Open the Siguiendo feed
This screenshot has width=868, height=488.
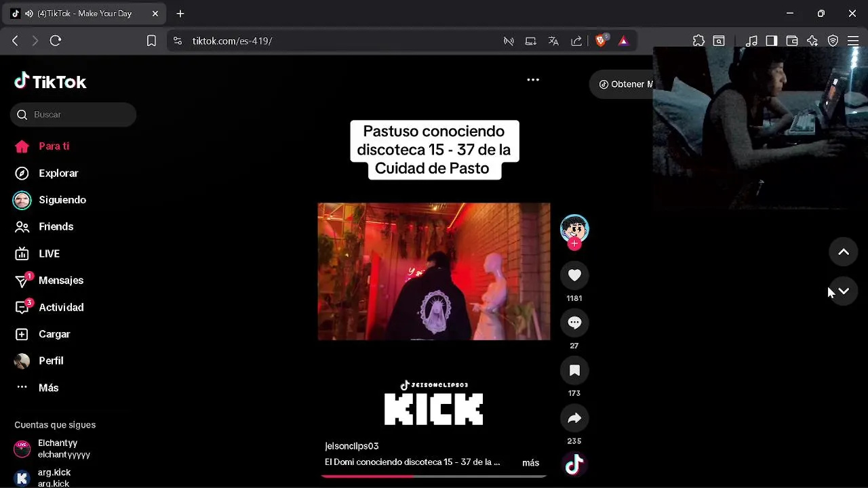pyautogui.click(x=50, y=200)
